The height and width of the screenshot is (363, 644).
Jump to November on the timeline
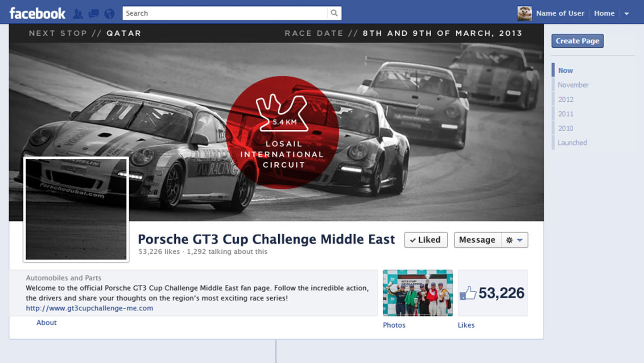(x=573, y=85)
